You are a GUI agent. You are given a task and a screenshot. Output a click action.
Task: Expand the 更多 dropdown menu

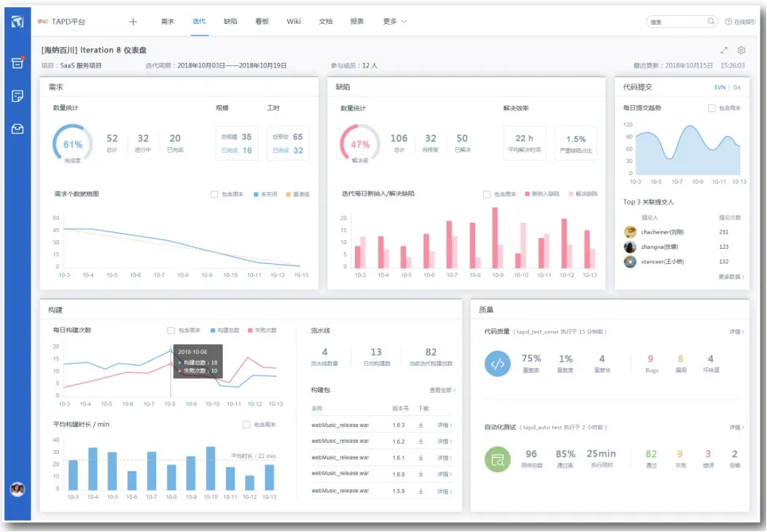click(395, 21)
